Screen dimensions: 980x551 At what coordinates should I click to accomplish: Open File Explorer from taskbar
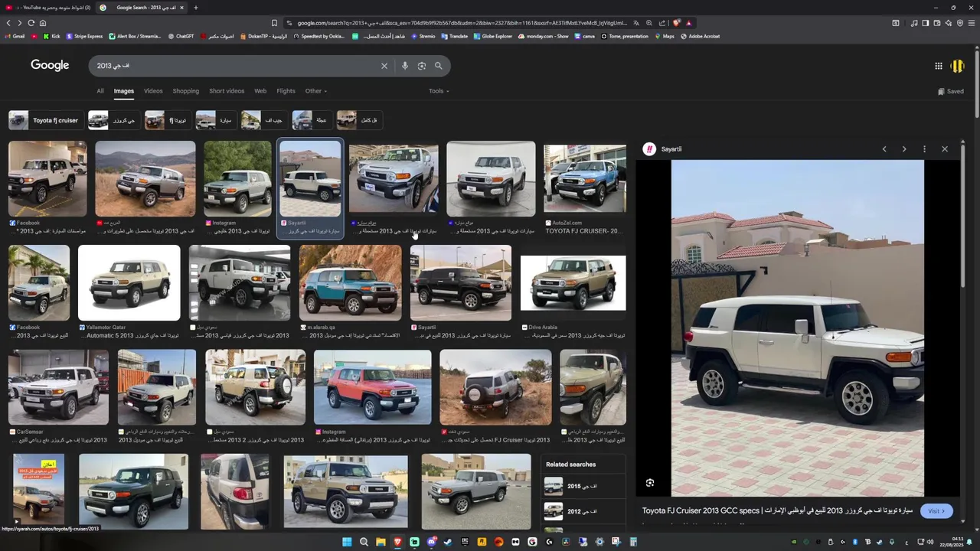(381, 542)
